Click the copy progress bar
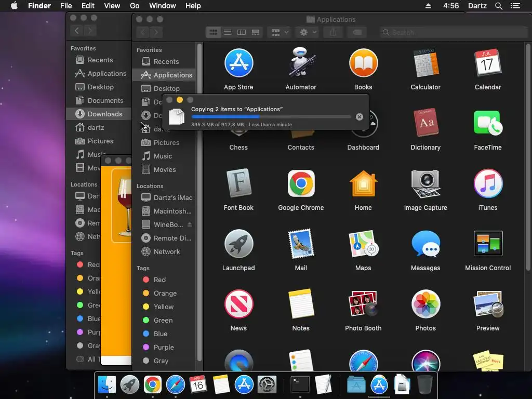Screen dimensions: 532x399 coord(271,117)
